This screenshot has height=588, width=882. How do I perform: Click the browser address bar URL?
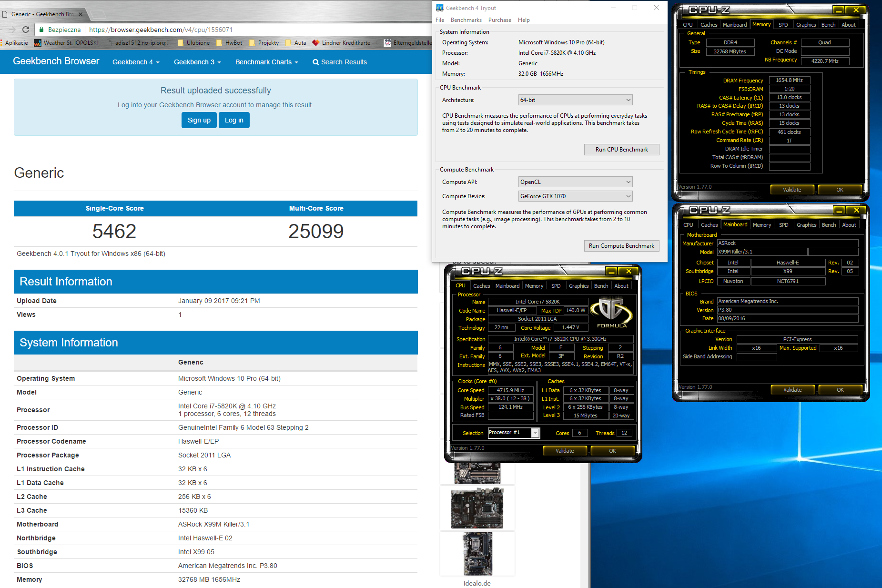[x=161, y=30]
